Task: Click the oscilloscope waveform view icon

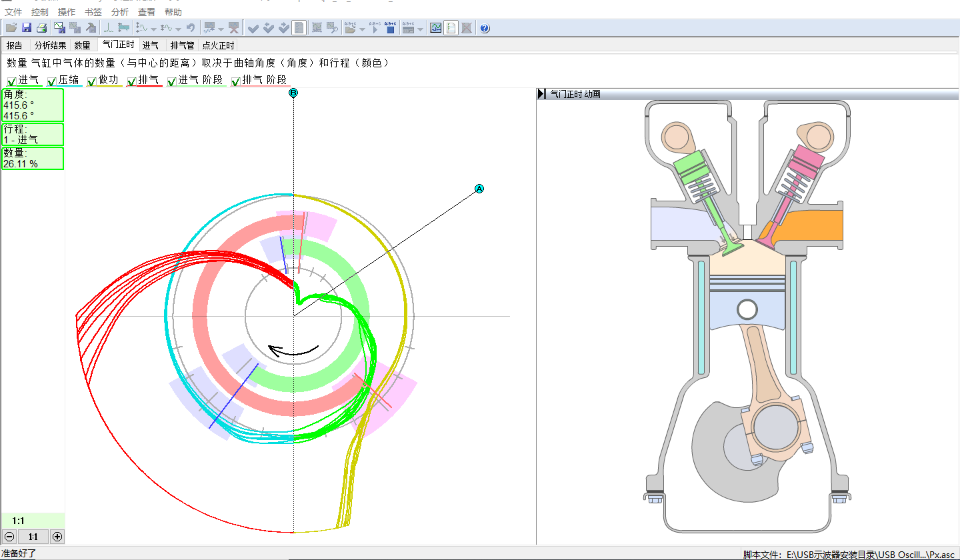Action: coord(435,27)
